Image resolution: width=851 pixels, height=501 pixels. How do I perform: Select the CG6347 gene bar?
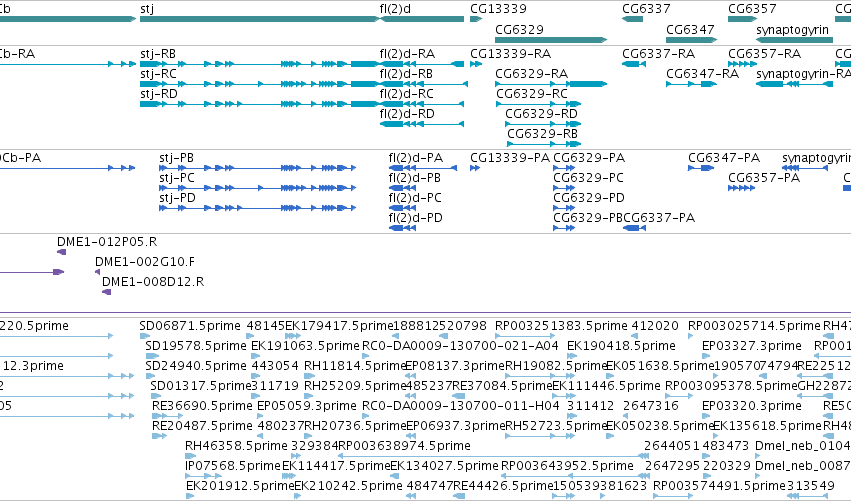(691, 40)
